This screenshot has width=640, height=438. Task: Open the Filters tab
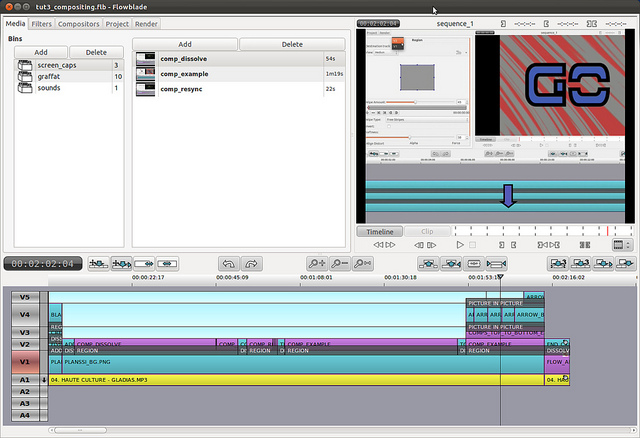tap(42, 22)
